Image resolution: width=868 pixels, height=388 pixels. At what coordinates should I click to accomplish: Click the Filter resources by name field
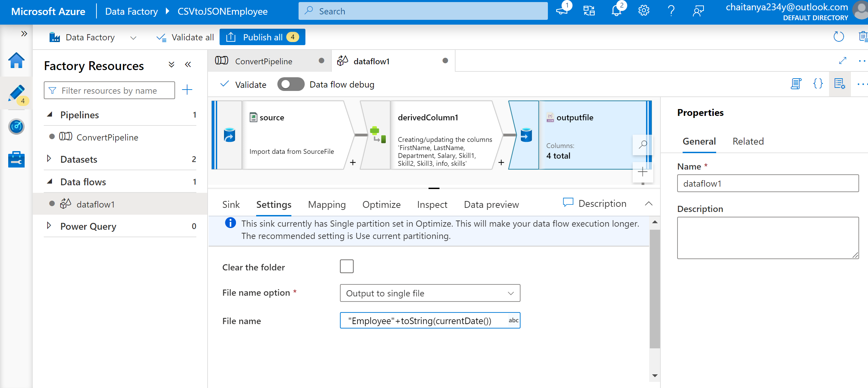(x=109, y=90)
